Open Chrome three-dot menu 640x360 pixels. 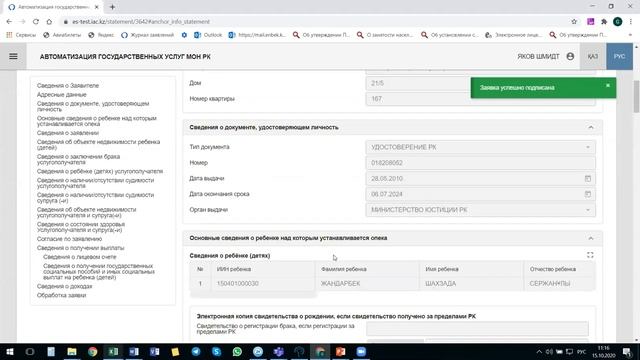click(631, 22)
